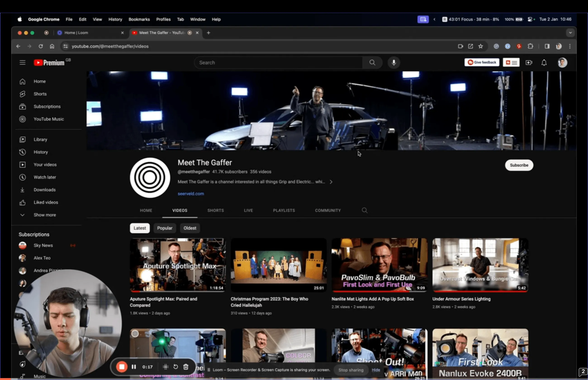Click the Chrome home button
Screen dimensions: 588x380
click(x=52, y=46)
